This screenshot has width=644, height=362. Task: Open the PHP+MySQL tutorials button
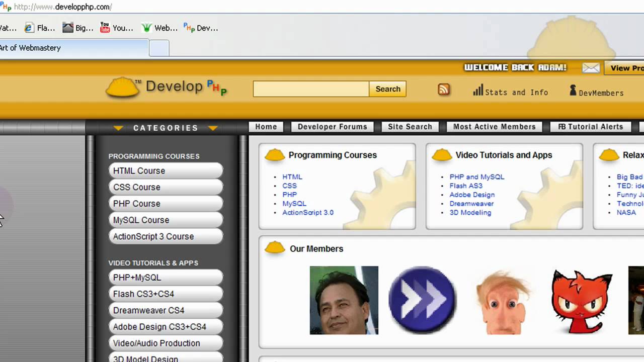(166, 278)
